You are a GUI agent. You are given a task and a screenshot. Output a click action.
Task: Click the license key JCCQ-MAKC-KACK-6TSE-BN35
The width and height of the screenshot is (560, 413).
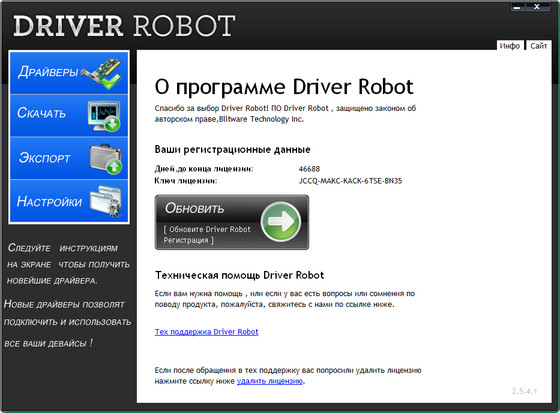coord(350,181)
